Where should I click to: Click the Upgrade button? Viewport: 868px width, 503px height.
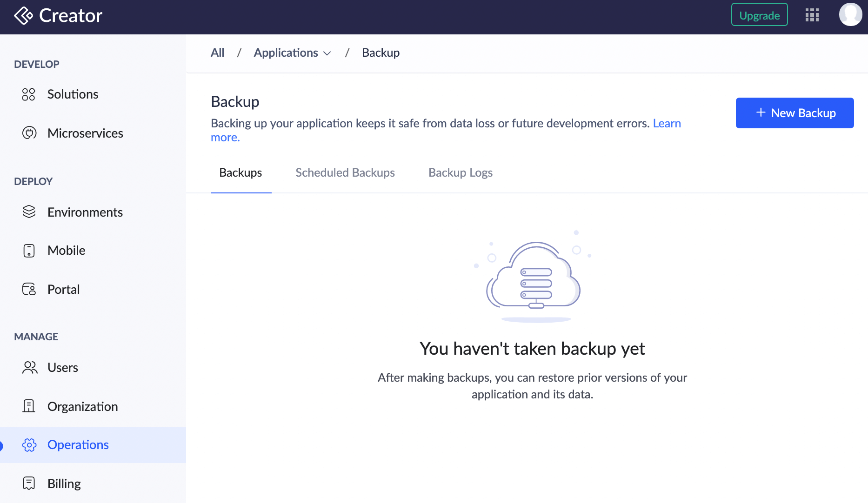(759, 15)
